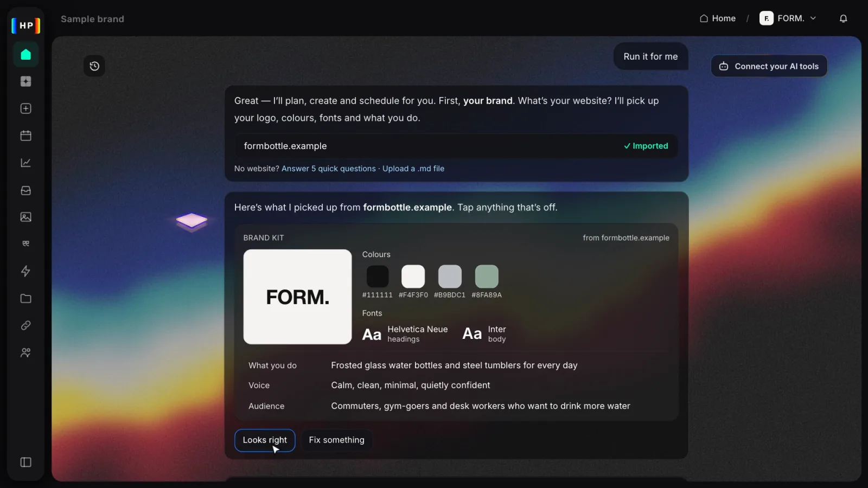Tap the Helvetica Neue headings font

(x=405, y=334)
